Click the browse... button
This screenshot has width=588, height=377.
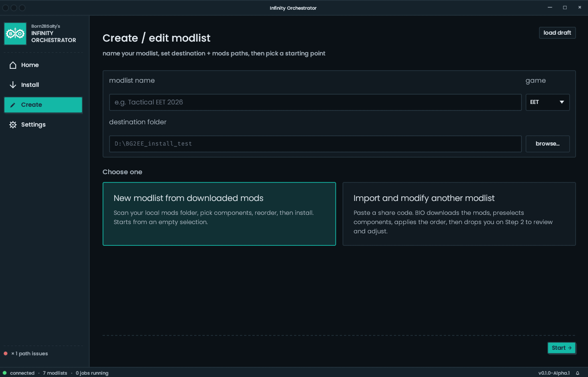point(547,144)
